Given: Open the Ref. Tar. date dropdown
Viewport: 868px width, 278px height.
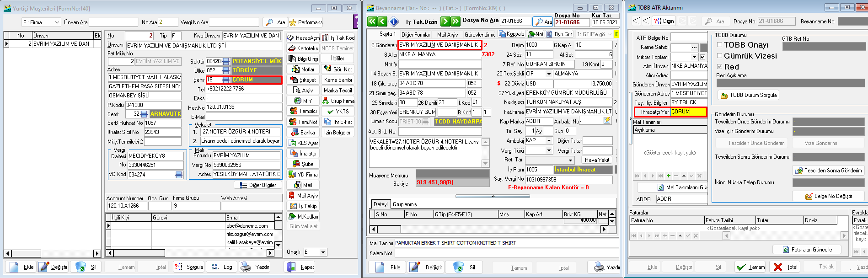Looking at the screenshot, I should pos(570,160).
